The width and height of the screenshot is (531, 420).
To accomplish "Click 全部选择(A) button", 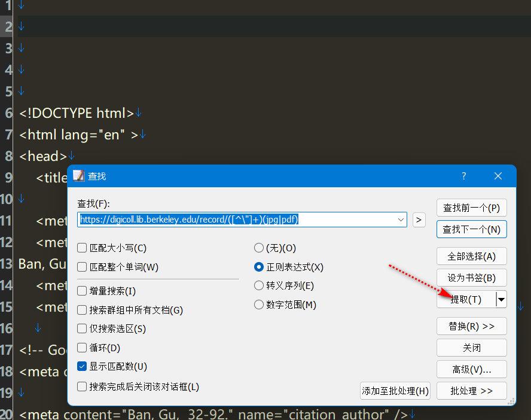I will 471,257.
